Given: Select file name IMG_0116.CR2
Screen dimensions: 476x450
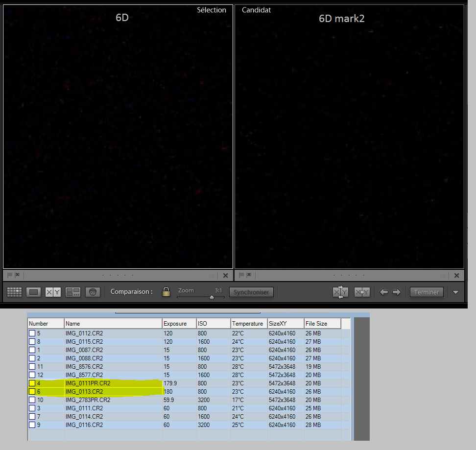Looking at the screenshot, I should pos(84,425).
